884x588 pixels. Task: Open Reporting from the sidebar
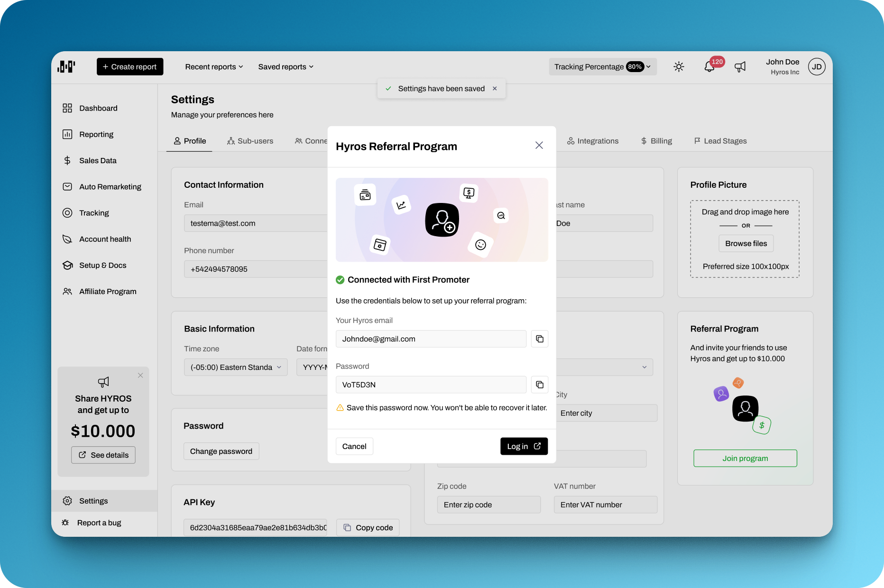104,134
